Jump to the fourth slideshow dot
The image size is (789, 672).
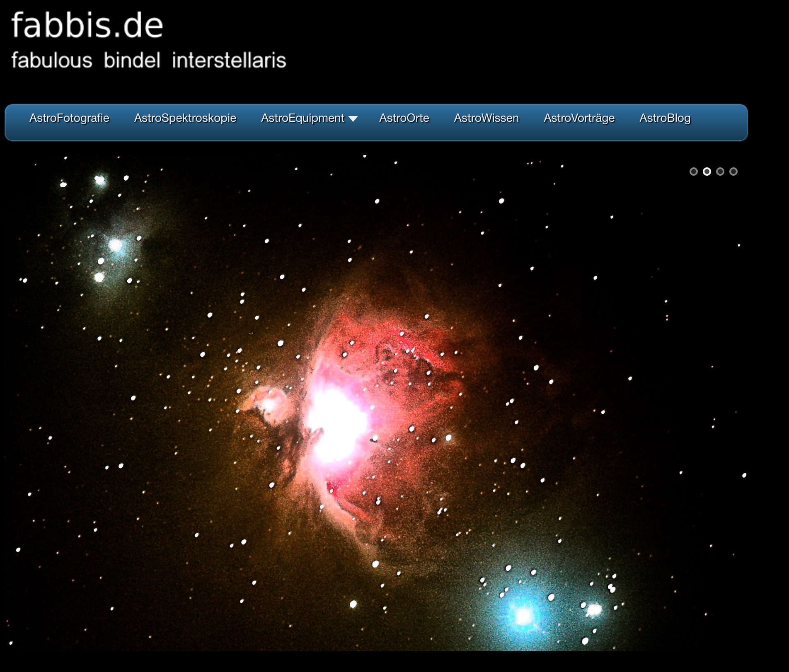coord(733,172)
